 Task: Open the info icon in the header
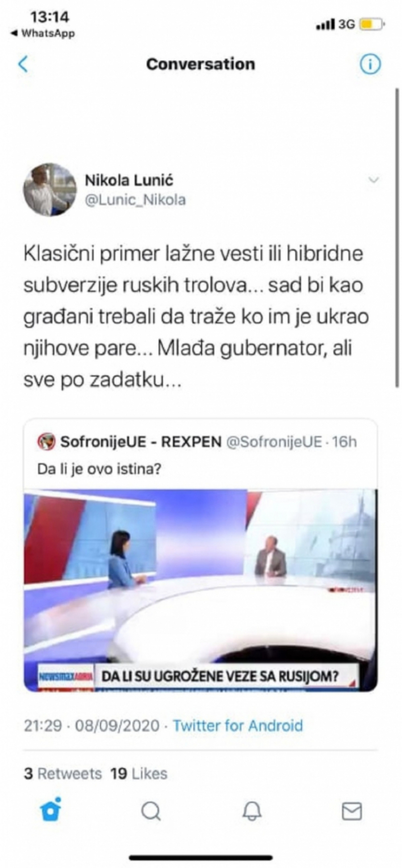point(370,64)
